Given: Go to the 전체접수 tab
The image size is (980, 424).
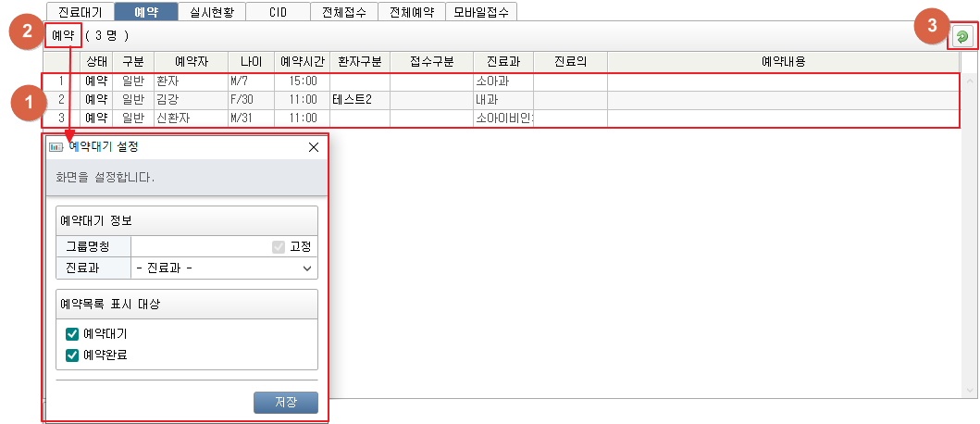Looking at the screenshot, I should click(344, 12).
